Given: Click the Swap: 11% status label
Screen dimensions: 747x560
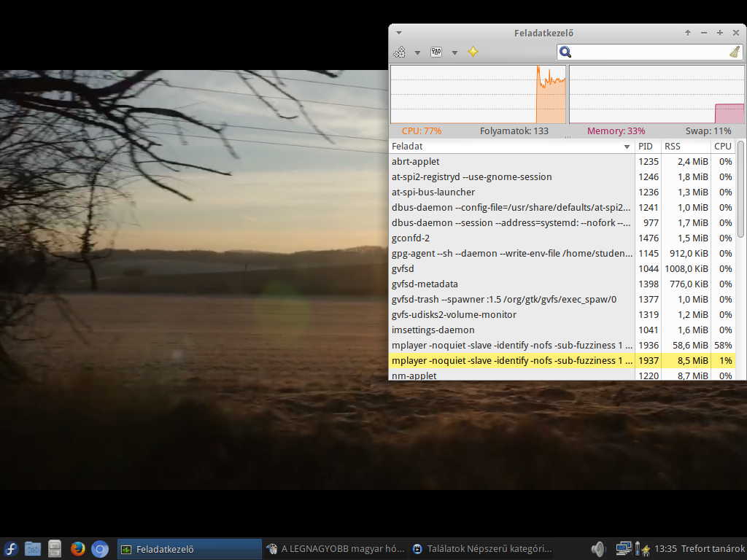Looking at the screenshot, I should 708,131.
